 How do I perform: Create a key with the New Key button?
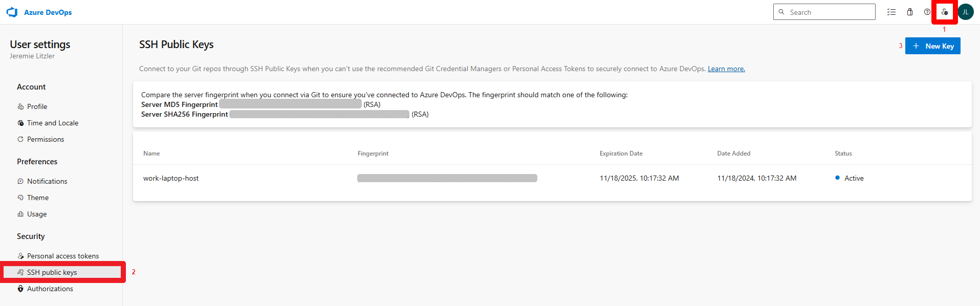pyautogui.click(x=932, y=46)
